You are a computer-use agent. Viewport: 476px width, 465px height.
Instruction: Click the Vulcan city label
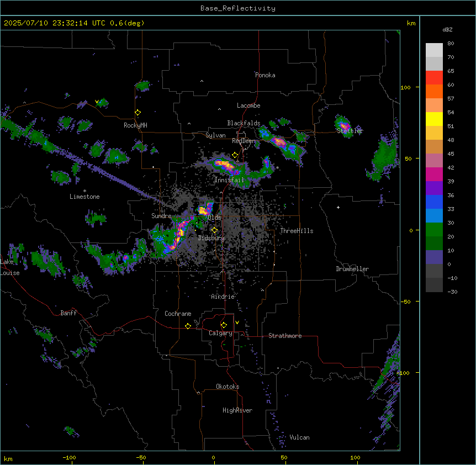click(300, 437)
